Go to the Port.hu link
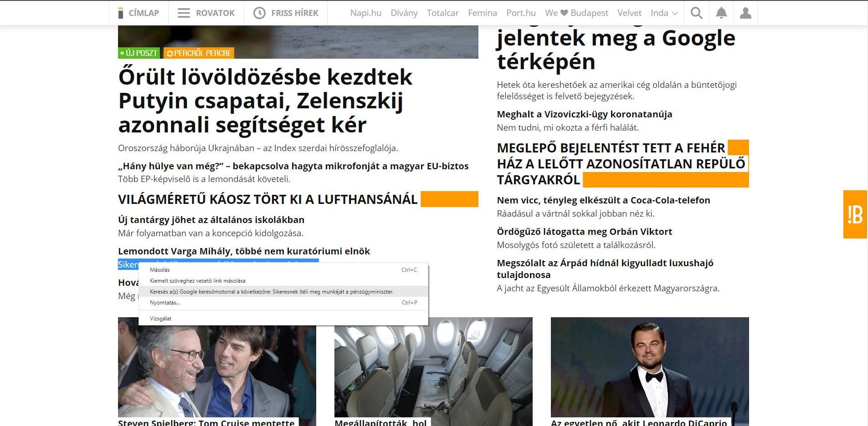Screen dimensions: 868x426 coord(521,13)
